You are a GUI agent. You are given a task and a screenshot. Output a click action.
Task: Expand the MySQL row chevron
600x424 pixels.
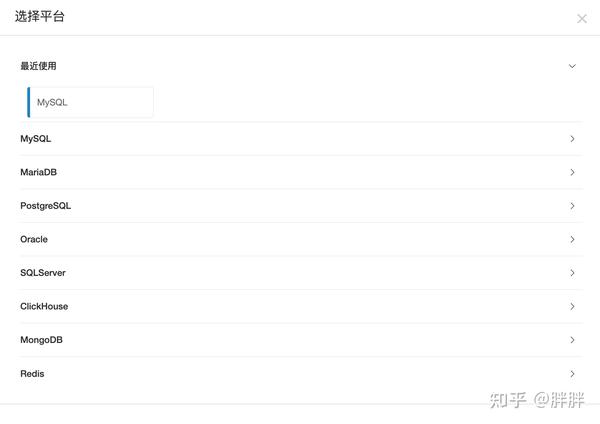572,139
